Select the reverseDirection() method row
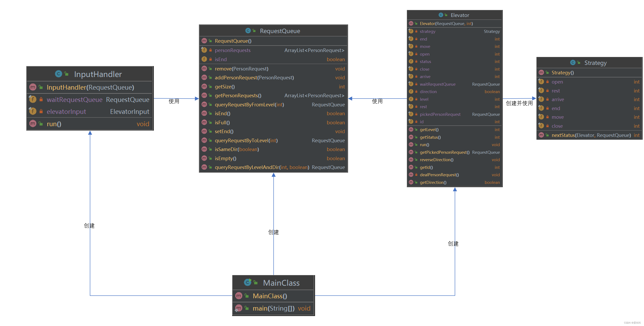 436,160
